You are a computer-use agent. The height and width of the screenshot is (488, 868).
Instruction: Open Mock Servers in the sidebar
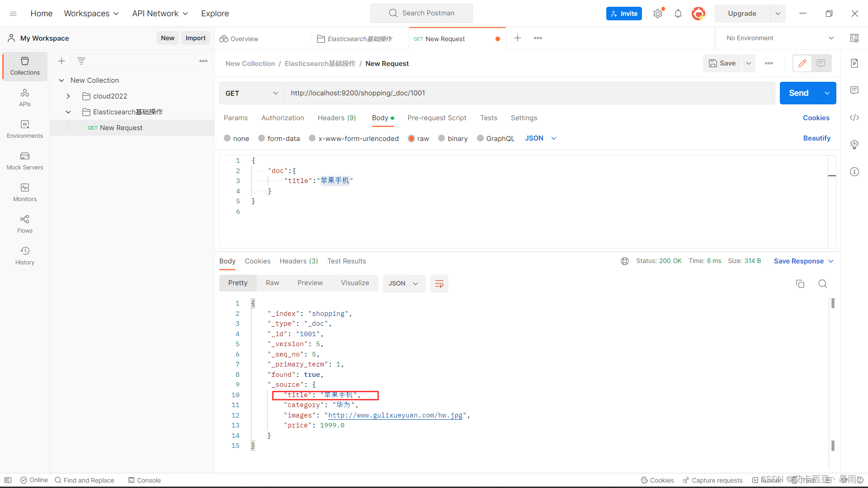tap(25, 161)
